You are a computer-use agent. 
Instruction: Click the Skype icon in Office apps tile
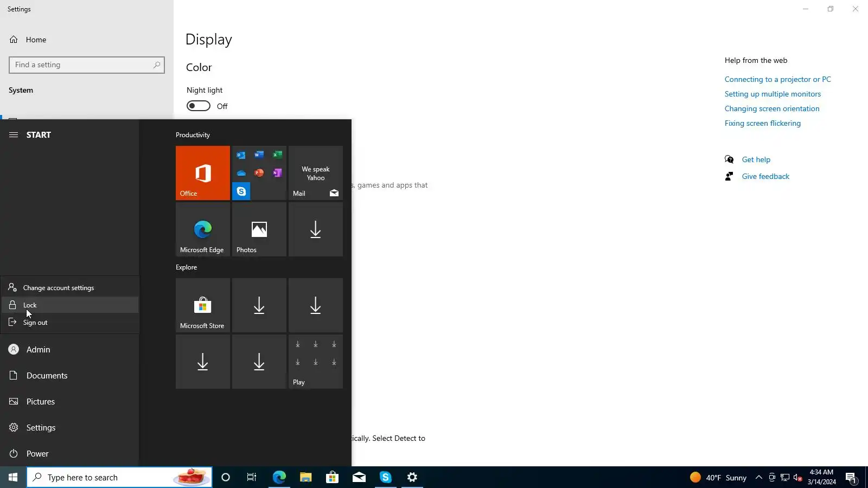[241, 191]
